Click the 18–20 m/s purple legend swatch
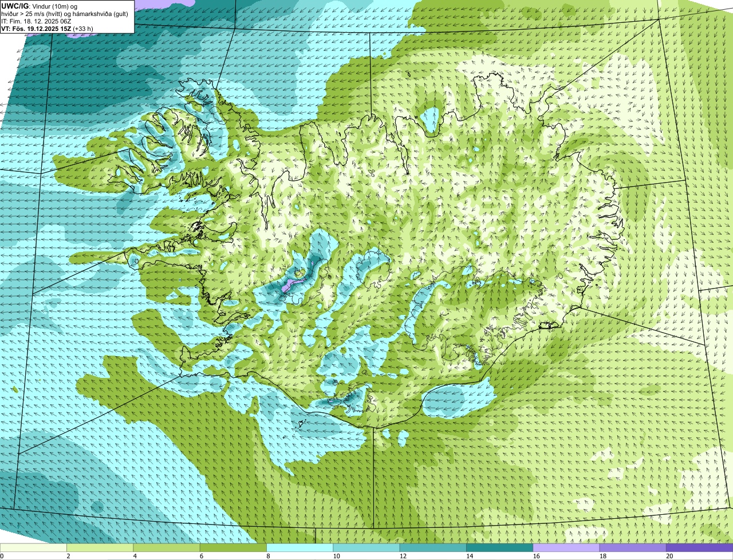The height and width of the screenshot is (560, 733). click(x=633, y=548)
